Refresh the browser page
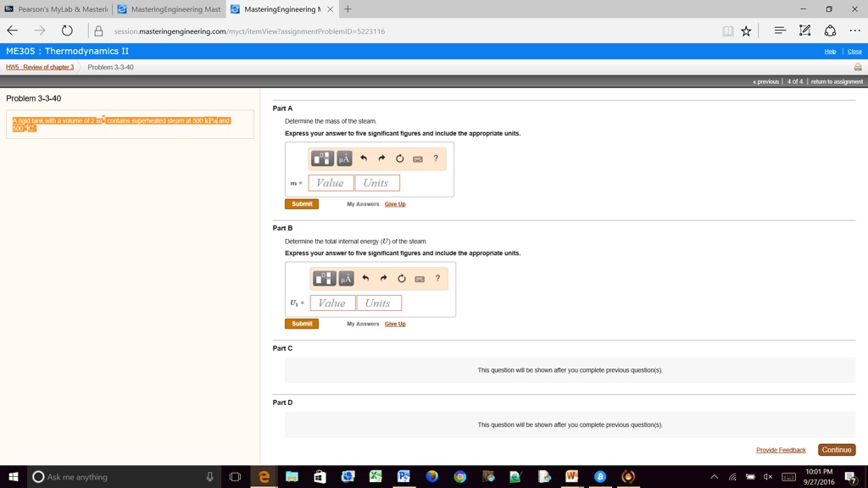The width and height of the screenshot is (868, 488). coord(67,31)
